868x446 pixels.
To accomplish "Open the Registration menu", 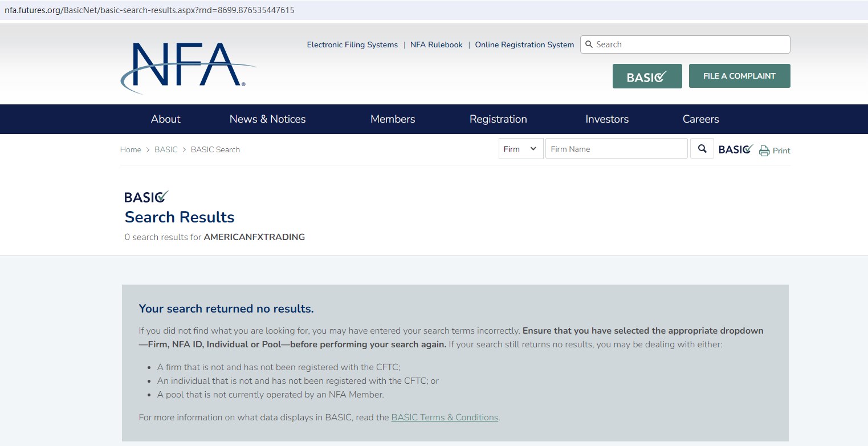I will pyautogui.click(x=498, y=119).
